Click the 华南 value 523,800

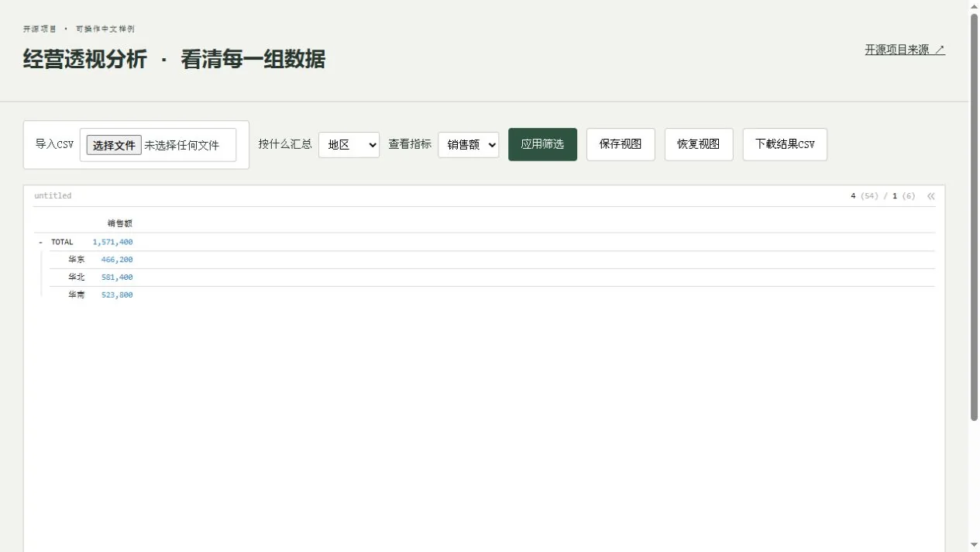coord(117,295)
